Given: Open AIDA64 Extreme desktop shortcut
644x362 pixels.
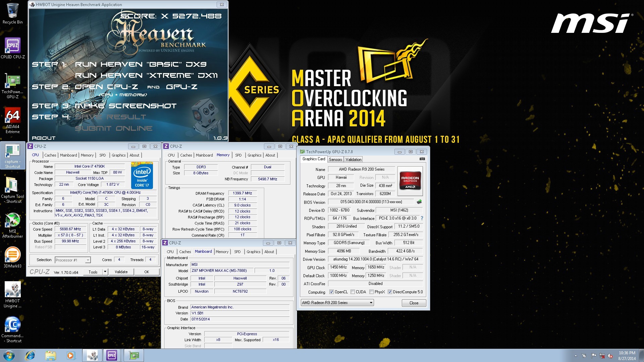Looking at the screenshot, I should click(x=12, y=121).
